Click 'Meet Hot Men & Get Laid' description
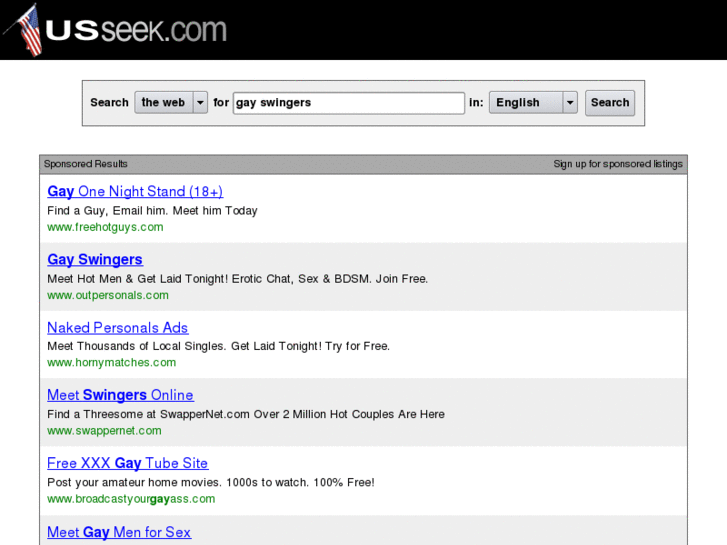The image size is (727, 545). point(237,279)
